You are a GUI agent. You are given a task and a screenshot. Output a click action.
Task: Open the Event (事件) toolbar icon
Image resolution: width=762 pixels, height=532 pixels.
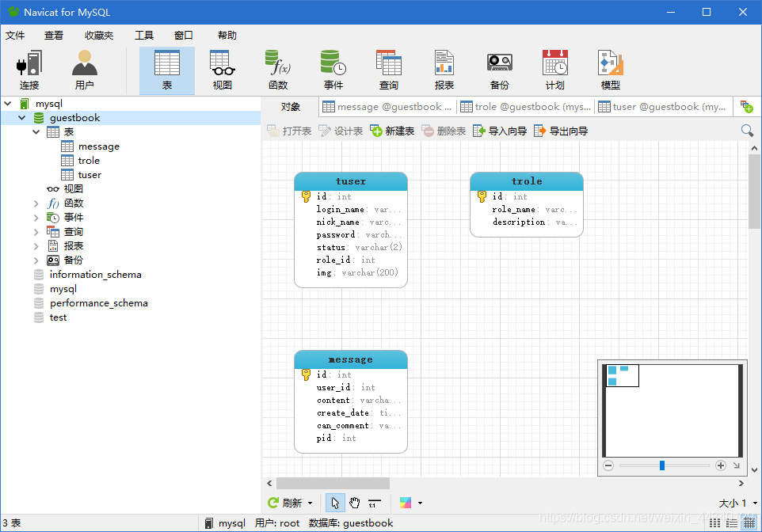(x=333, y=70)
